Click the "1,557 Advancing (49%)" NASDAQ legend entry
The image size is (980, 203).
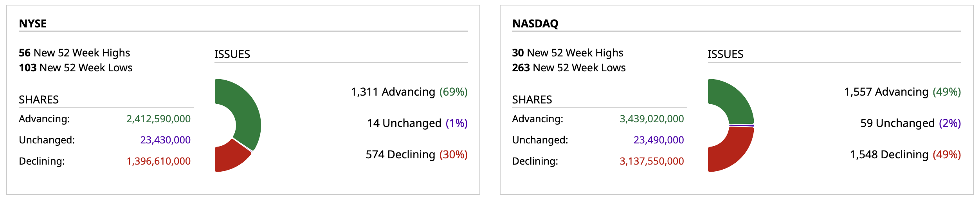[902, 92]
